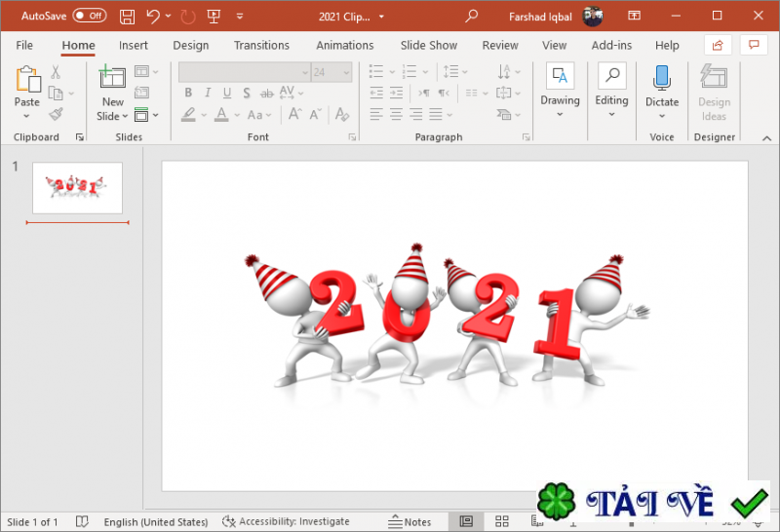
Task: Toggle the AutoSave switch
Action: [90, 16]
